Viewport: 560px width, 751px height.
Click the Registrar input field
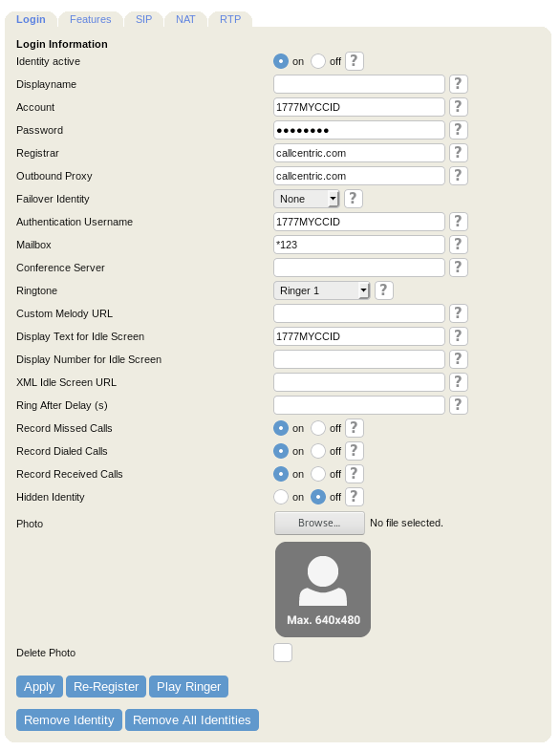pyautogui.click(x=358, y=153)
